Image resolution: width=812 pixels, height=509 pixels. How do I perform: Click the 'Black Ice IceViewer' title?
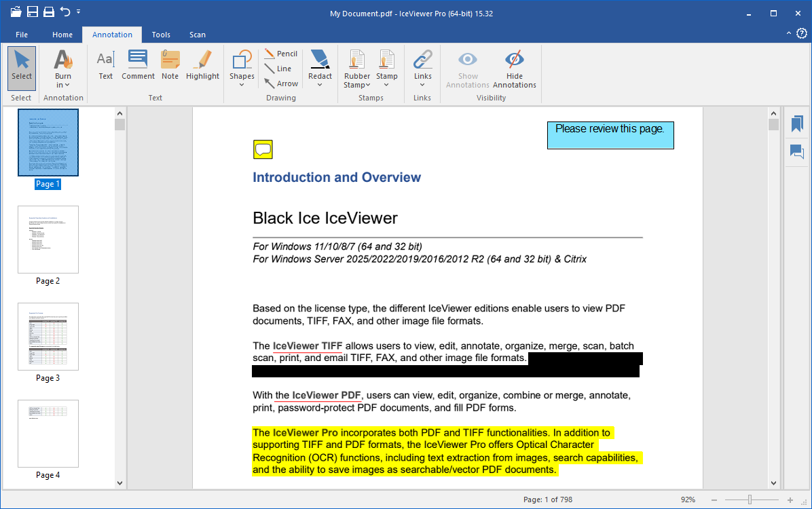(325, 218)
